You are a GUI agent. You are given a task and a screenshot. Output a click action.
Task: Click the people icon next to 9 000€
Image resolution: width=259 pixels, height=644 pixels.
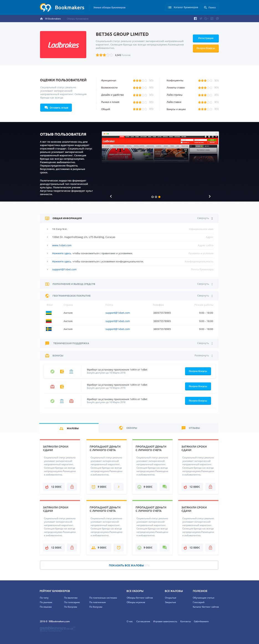point(94,547)
